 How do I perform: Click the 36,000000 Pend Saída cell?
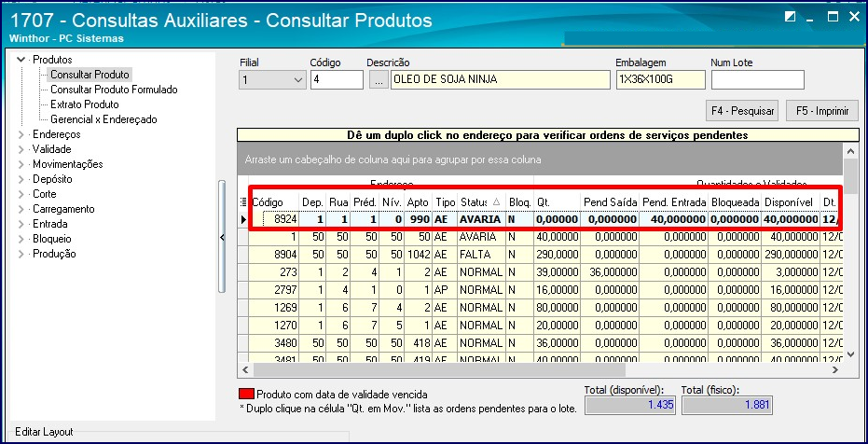pos(610,271)
